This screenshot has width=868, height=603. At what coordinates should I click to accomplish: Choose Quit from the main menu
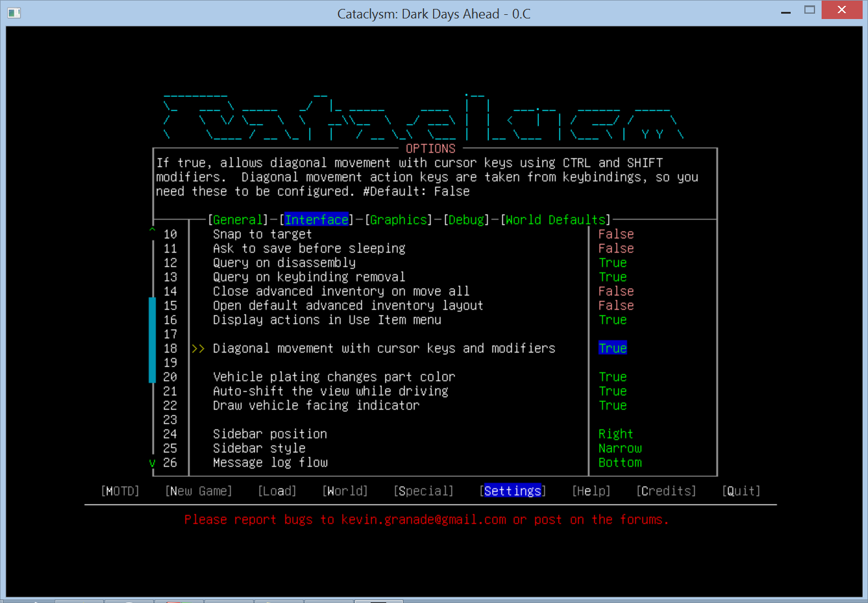[741, 491]
